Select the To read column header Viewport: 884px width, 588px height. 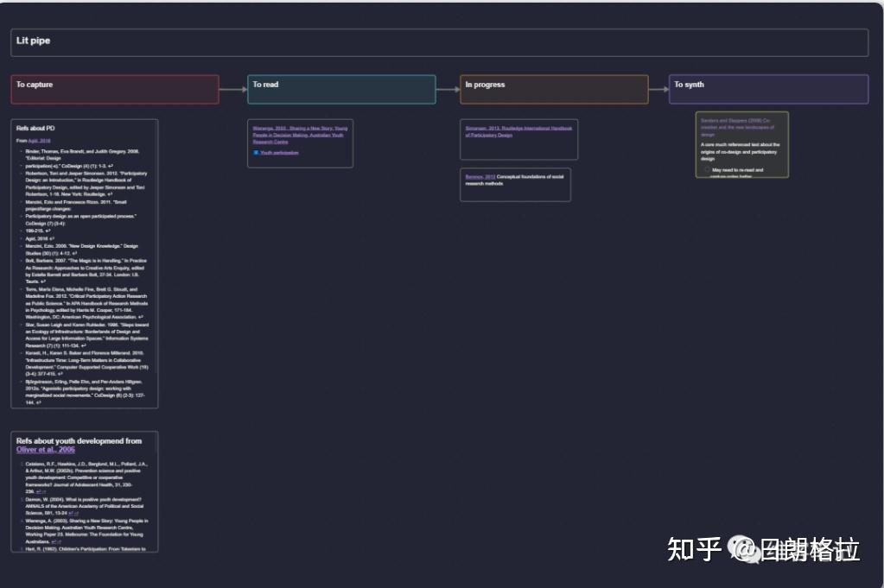pyautogui.click(x=341, y=88)
